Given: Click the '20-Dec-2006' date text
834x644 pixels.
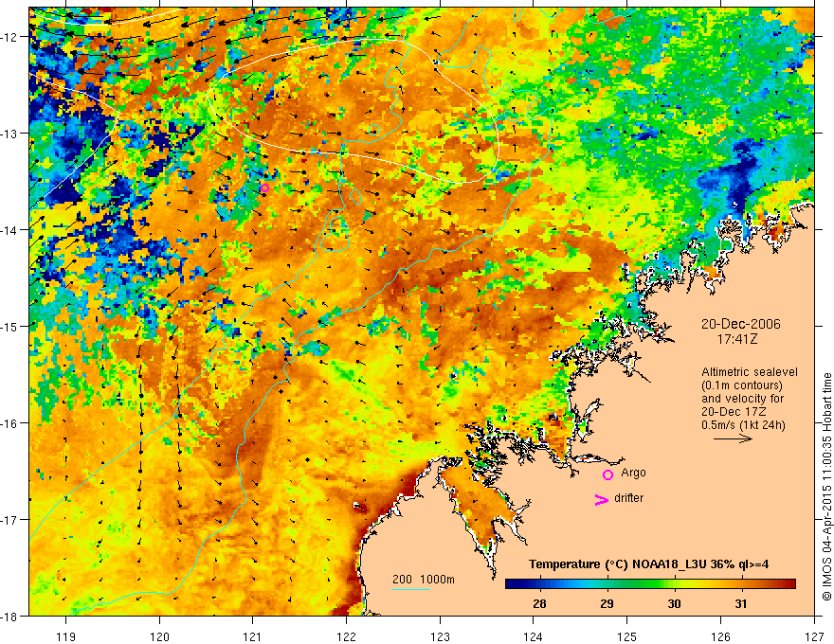Looking at the screenshot, I should click(741, 324).
